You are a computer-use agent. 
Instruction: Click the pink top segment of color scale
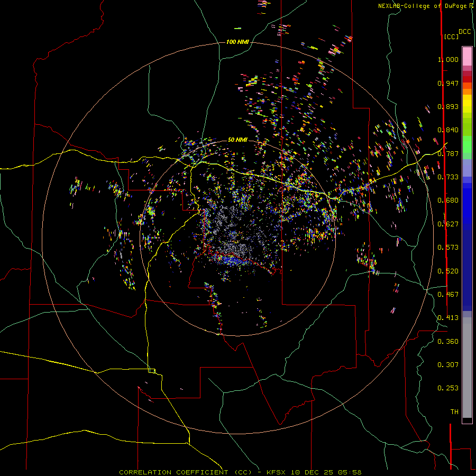pyautogui.click(x=467, y=57)
